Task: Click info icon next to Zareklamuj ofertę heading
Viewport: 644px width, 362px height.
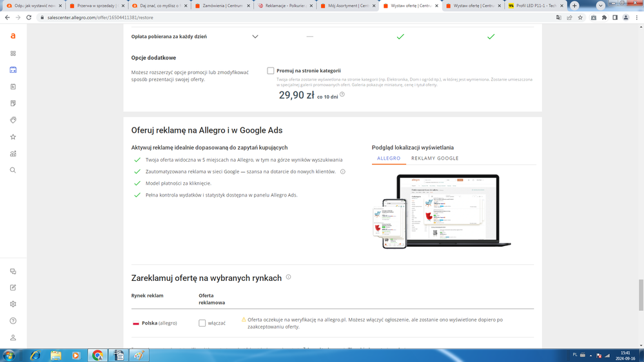Action: pos(288,277)
